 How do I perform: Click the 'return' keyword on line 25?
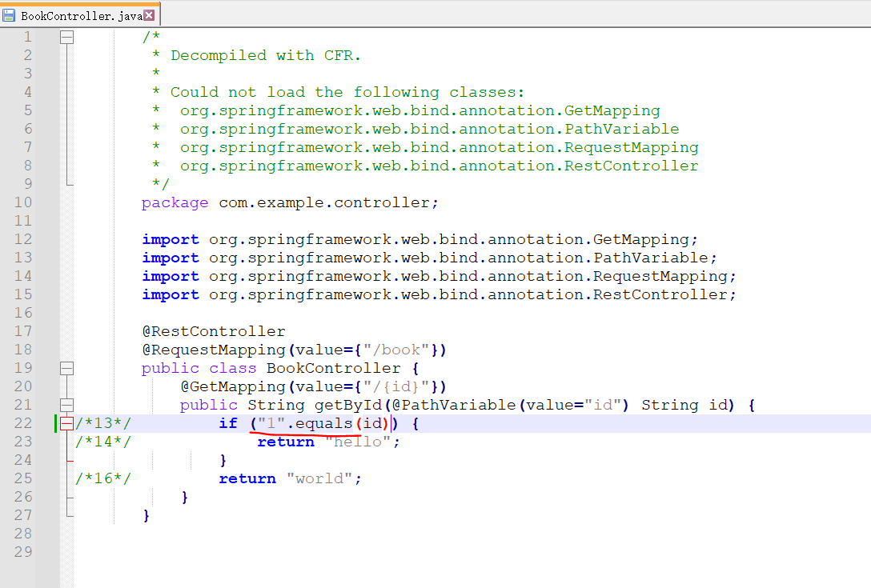point(247,478)
